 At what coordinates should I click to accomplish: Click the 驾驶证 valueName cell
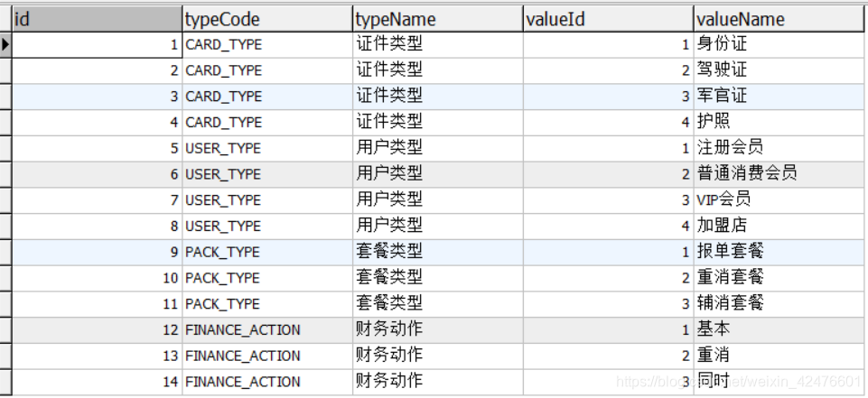[x=779, y=70]
